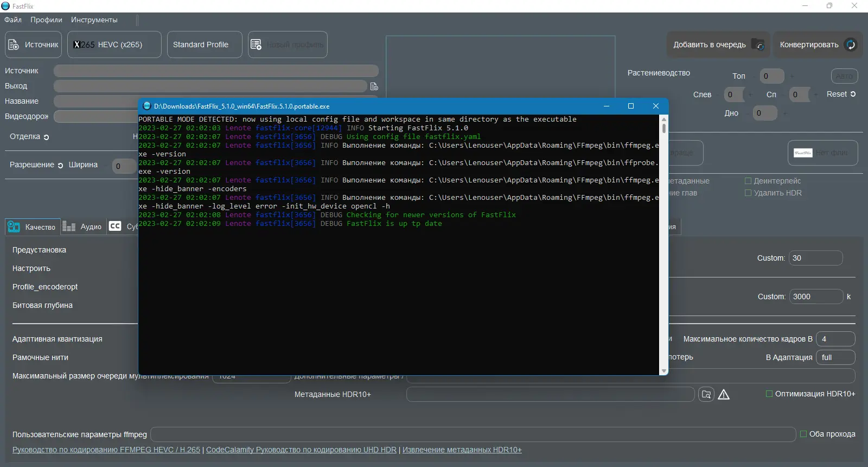Open the Профили menu

click(x=46, y=20)
